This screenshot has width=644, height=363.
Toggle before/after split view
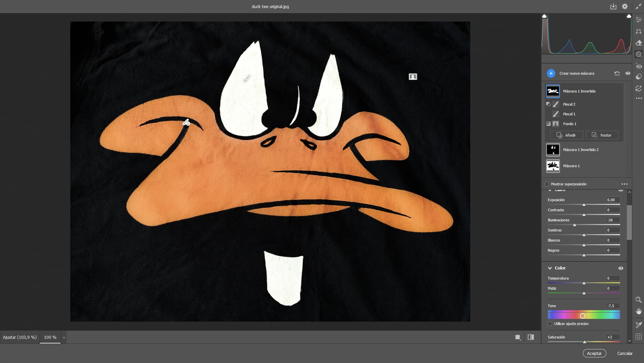pyautogui.click(x=531, y=337)
